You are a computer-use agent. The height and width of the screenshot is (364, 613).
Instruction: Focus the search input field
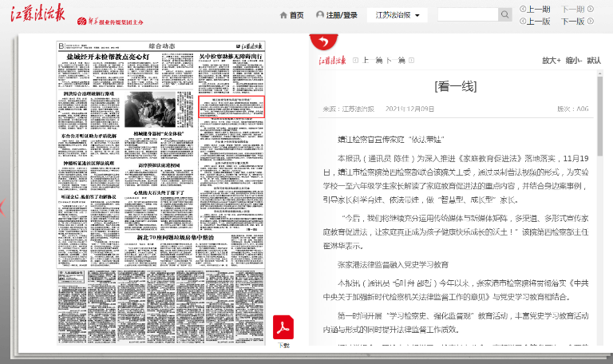pyautogui.click(x=468, y=15)
